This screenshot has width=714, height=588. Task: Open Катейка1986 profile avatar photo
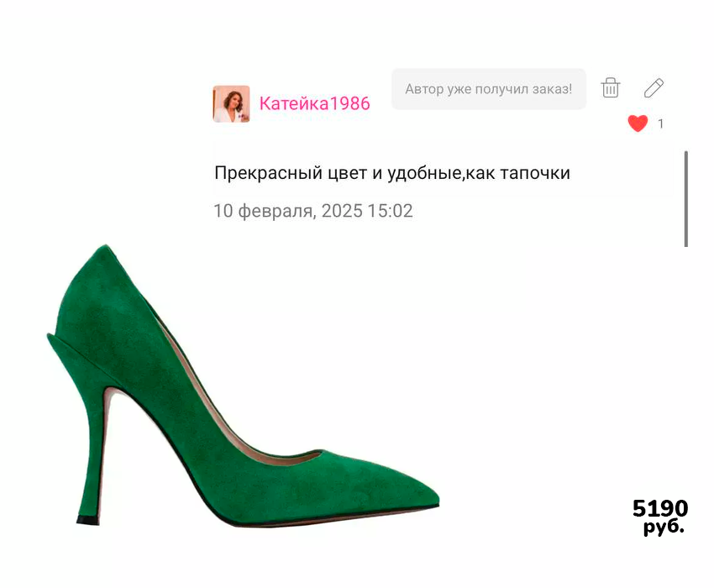point(231,104)
